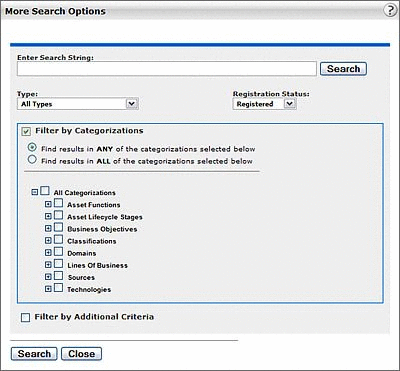This screenshot has height=371, width=400.
Task: Click the Enter Search String input field
Action: coord(167,69)
